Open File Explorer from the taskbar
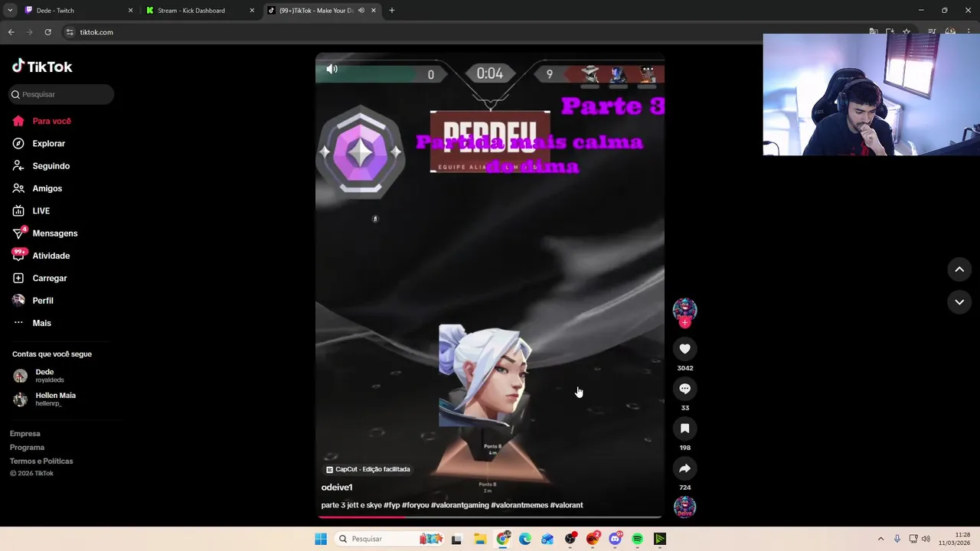The height and width of the screenshot is (551, 980). (480, 539)
